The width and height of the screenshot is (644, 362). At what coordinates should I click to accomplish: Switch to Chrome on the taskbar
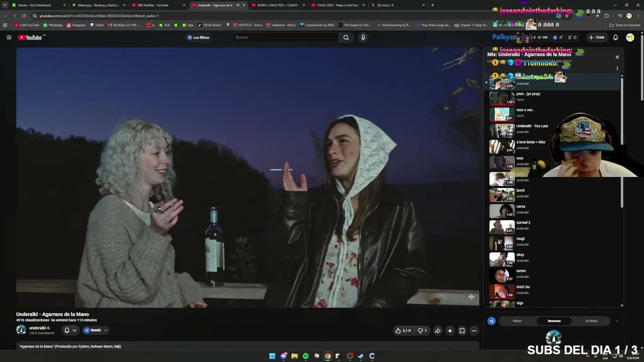click(x=328, y=356)
